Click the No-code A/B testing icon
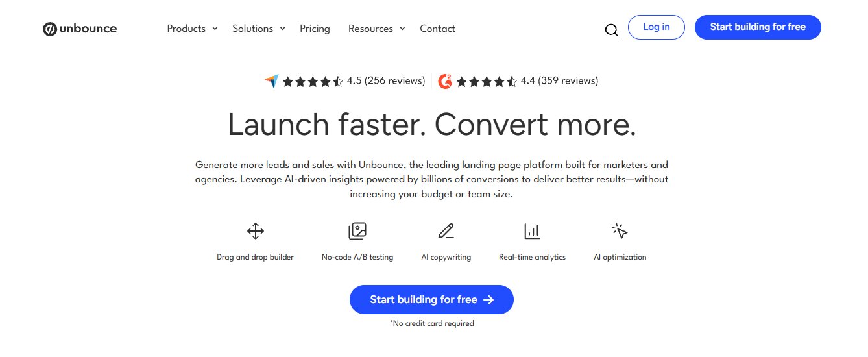Image resolution: width=868 pixels, height=357 pixels. (357, 231)
